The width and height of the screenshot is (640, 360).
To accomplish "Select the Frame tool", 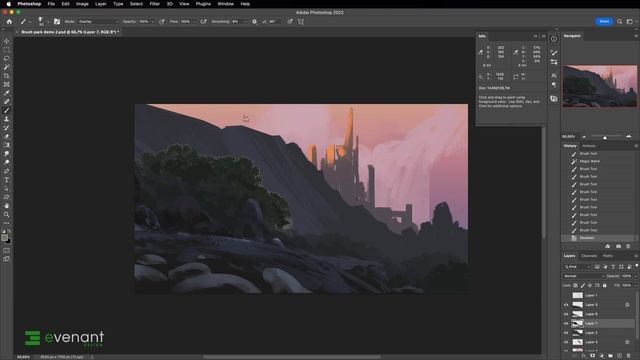I will pos(7,84).
